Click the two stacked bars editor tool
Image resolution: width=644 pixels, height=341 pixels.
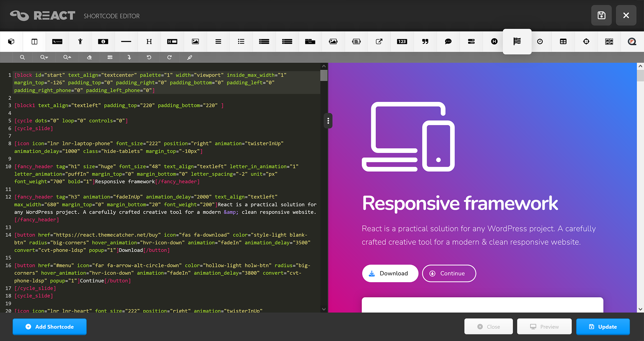[110, 57]
